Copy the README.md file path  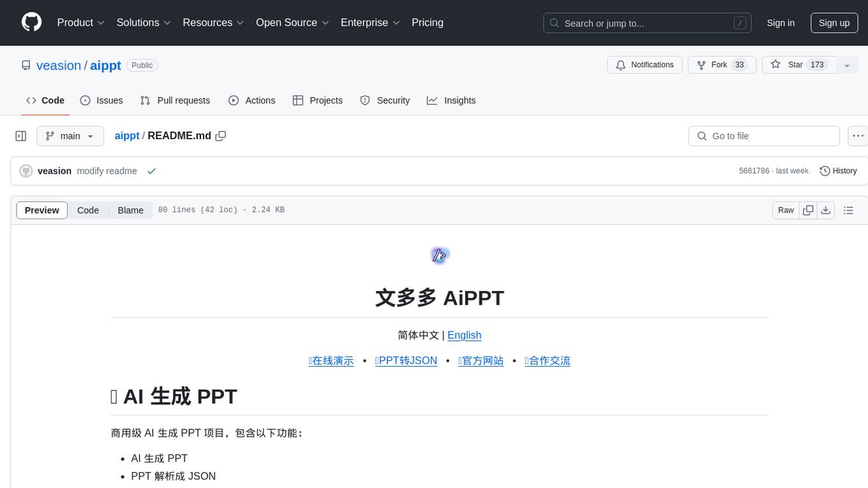pyautogui.click(x=221, y=136)
